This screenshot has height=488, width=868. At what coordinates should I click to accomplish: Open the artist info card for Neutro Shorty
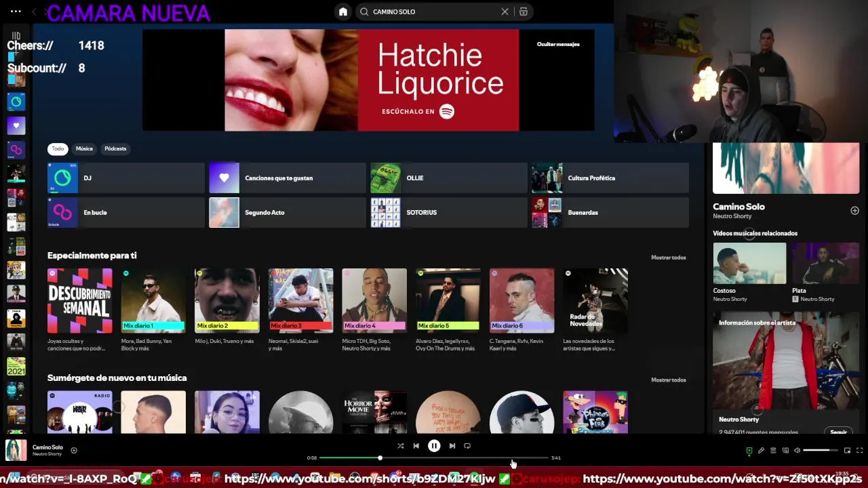click(x=786, y=374)
